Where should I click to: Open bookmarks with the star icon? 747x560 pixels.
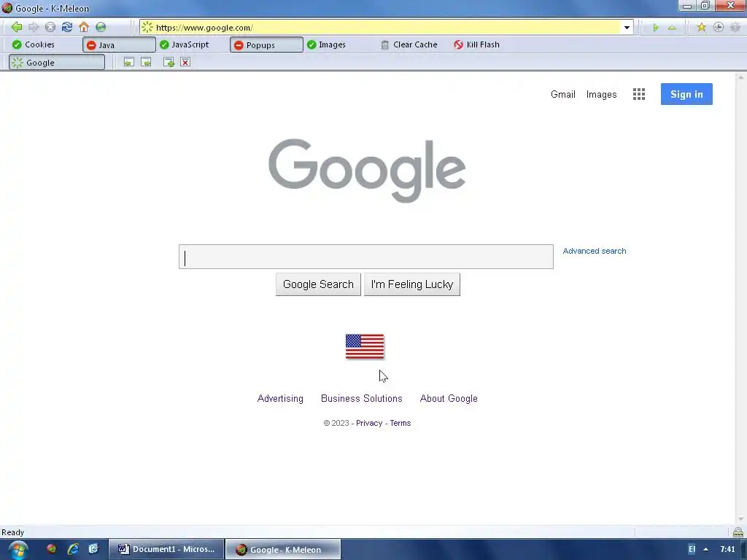701,27
